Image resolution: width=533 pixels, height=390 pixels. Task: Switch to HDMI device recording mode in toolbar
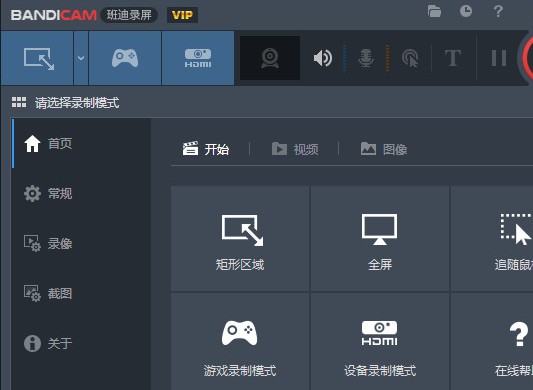pyautogui.click(x=198, y=58)
